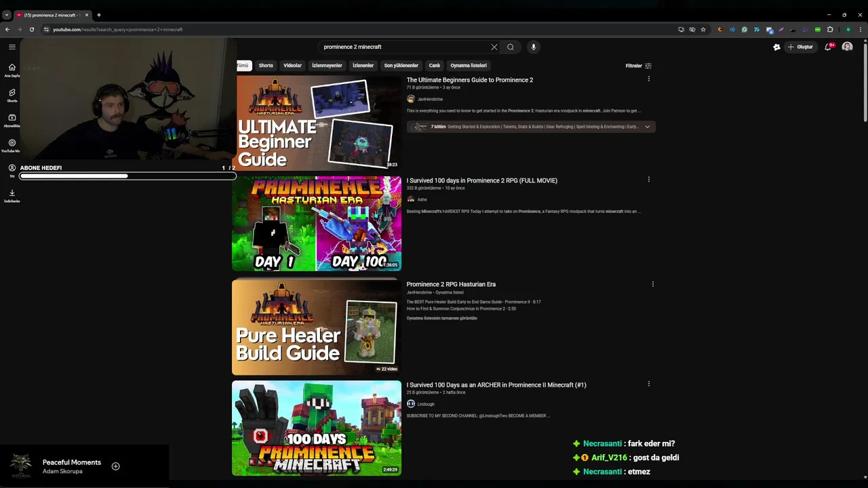Viewport: 868px width, 488px height.
Task: Start voice search with microphone icon
Action: 533,47
